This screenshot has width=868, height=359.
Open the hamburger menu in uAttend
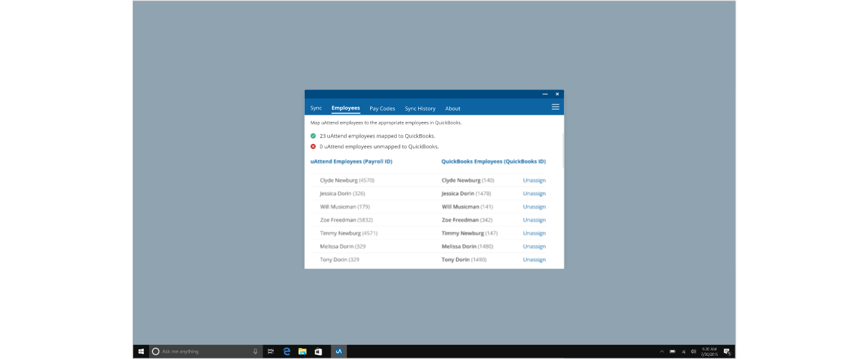(555, 107)
